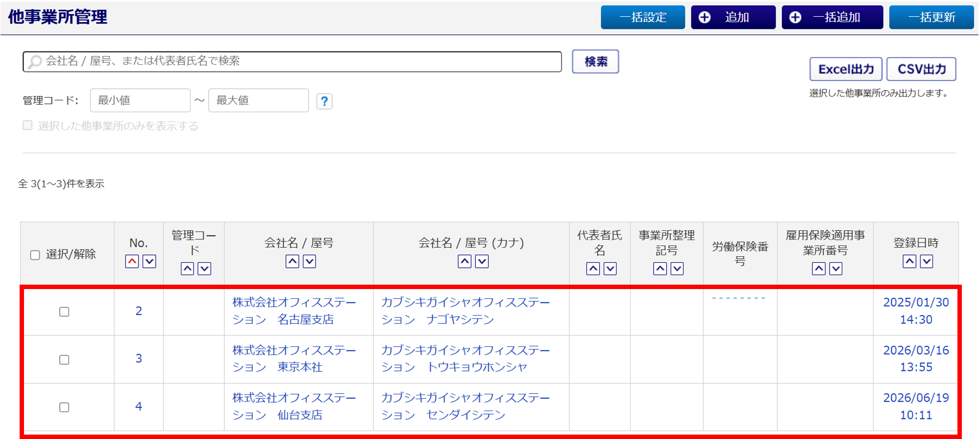Click the 一括設定 button
Viewport: 980px width, 439px height.
pyautogui.click(x=643, y=17)
